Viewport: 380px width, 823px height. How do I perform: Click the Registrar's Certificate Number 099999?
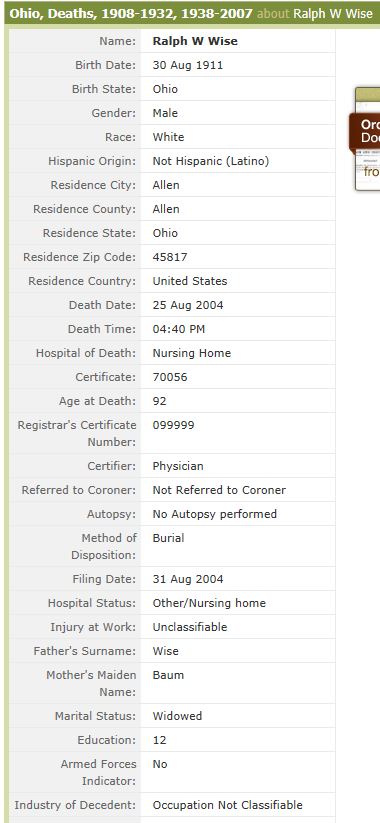coord(173,425)
